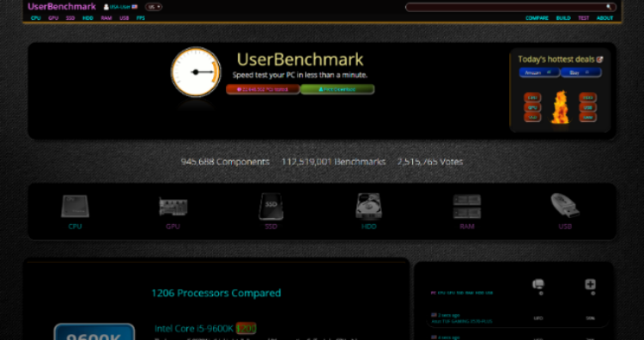Open the ABOUT menu item

tap(605, 18)
